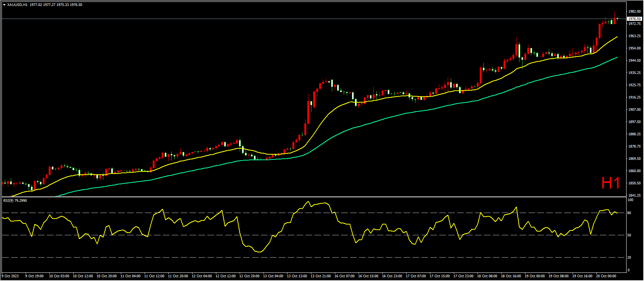
Task: Select the highlighted current price label 1976.50
Action: [634, 19]
